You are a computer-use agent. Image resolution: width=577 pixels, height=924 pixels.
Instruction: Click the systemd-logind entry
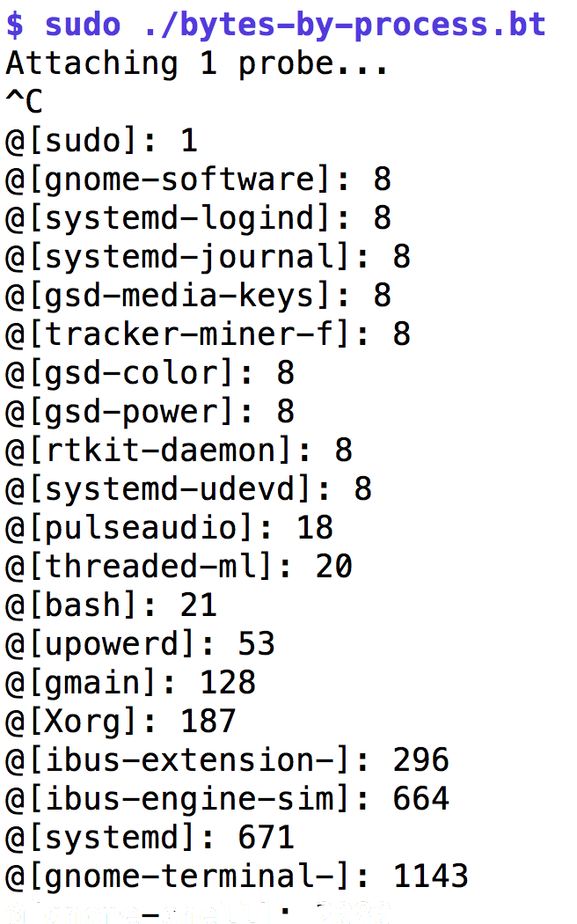point(198,218)
